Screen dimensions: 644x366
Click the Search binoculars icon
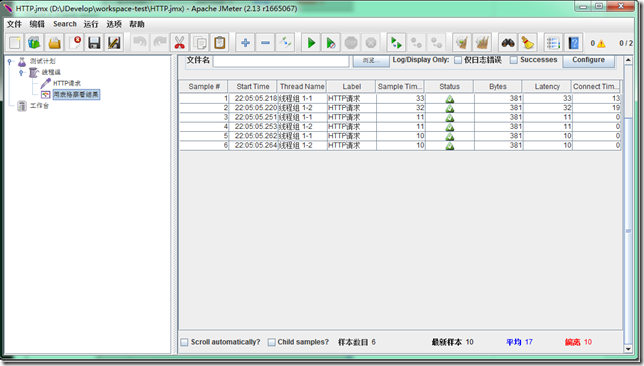point(508,43)
